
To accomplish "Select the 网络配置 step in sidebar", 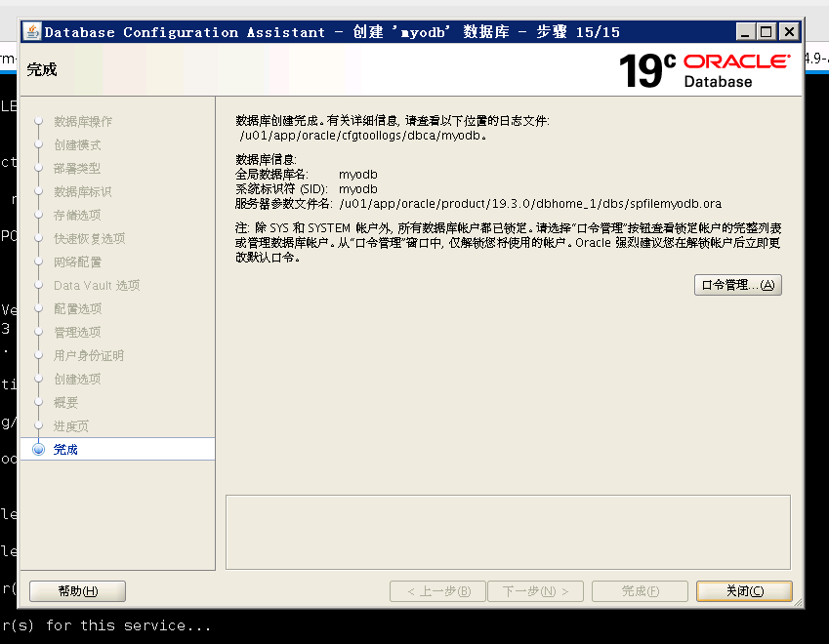I will [77, 262].
